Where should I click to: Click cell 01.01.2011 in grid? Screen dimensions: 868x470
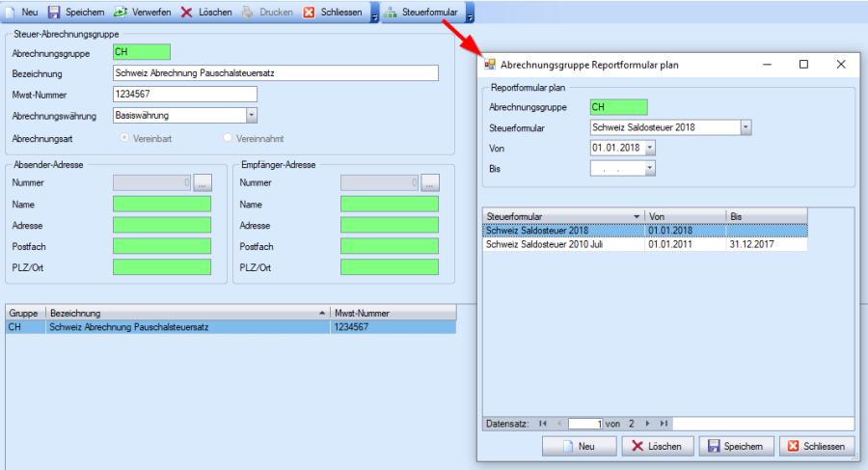click(686, 244)
